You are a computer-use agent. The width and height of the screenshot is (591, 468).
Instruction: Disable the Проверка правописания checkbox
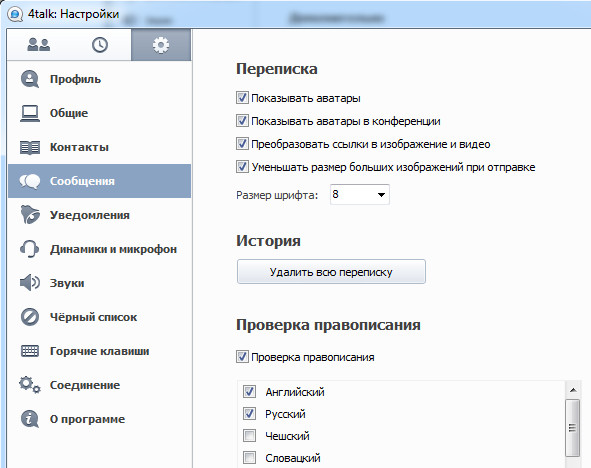[x=242, y=356]
